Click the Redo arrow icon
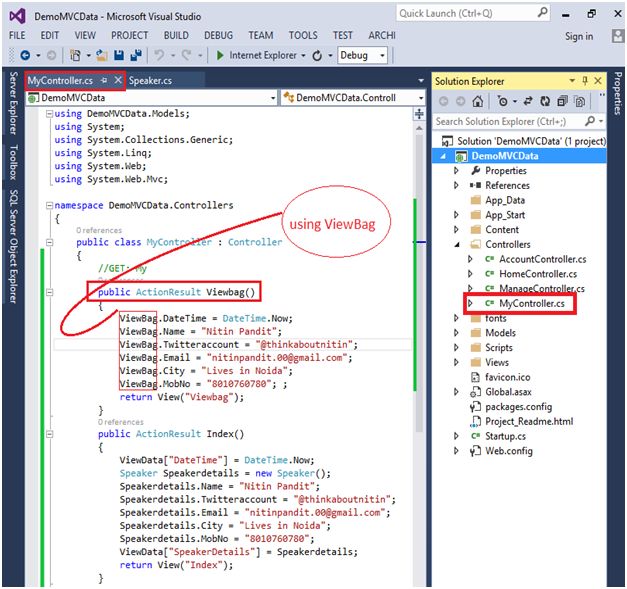 click(x=186, y=55)
